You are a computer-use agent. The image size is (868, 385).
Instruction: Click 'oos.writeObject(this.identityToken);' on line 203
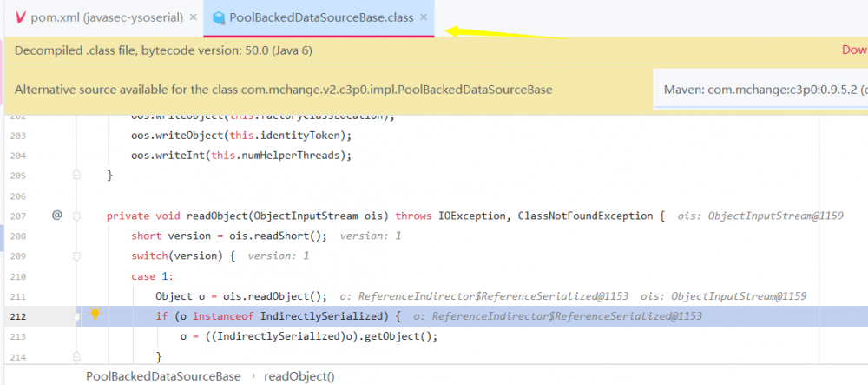(241, 136)
